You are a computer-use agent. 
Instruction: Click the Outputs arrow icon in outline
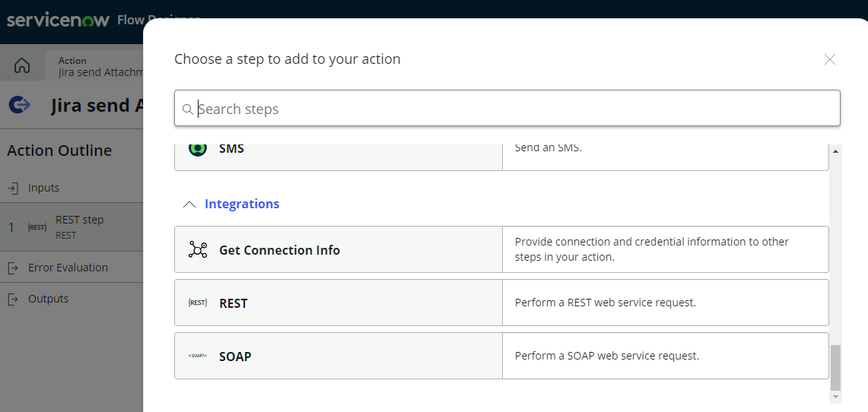(14, 299)
